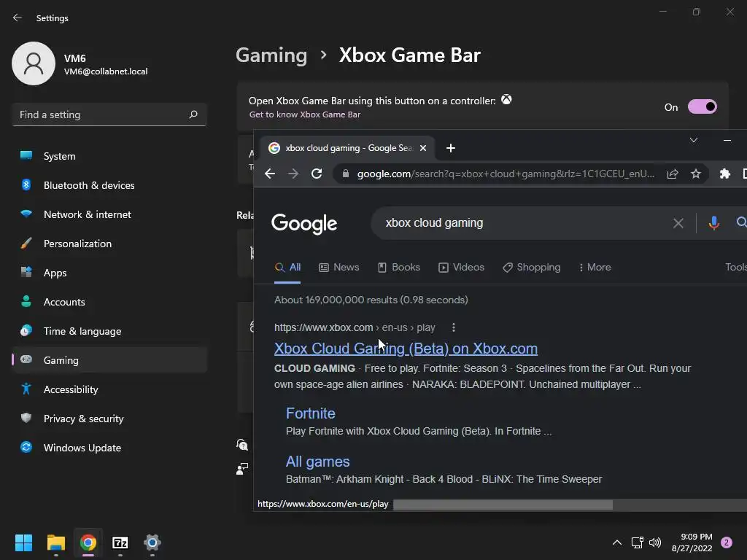747x560 pixels.
Task: Go back in Chrome
Action: coord(270,174)
